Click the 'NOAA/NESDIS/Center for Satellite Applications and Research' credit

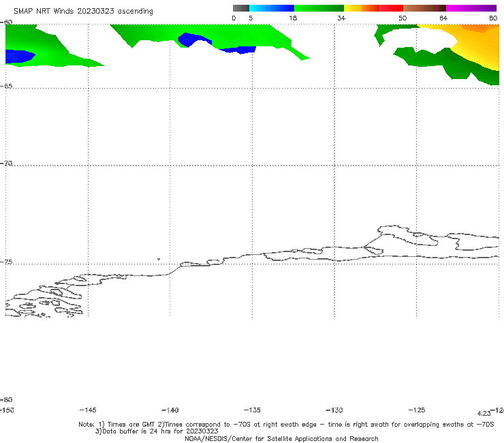point(281,438)
